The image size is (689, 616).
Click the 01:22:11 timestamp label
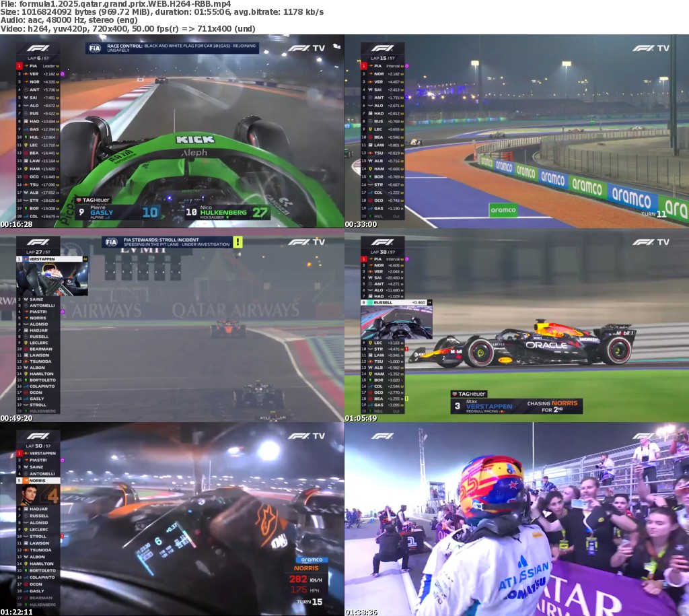pyautogui.click(x=15, y=612)
